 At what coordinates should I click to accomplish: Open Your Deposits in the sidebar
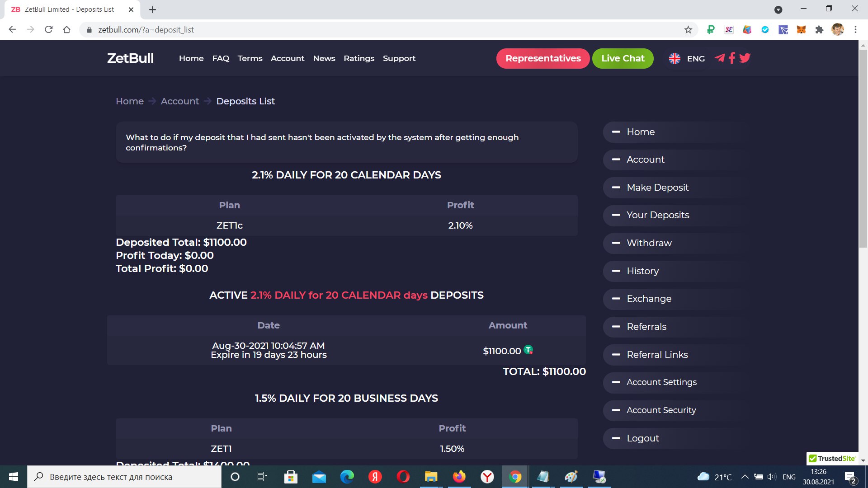point(676,215)
